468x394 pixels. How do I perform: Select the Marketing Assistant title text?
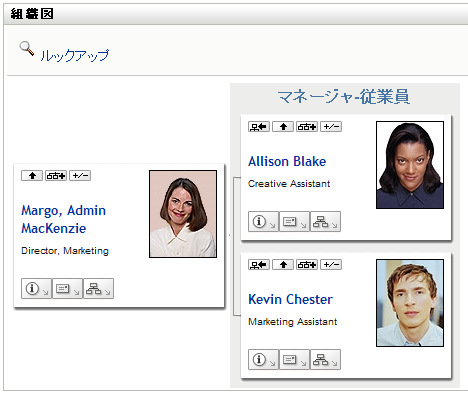[293, 322]
